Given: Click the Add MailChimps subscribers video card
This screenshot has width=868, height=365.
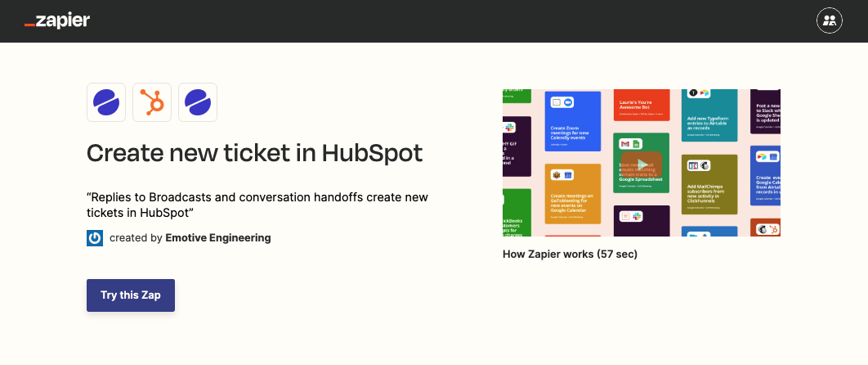Looking at the screenshot, I should pyautogui.click(x=709, y=184).
